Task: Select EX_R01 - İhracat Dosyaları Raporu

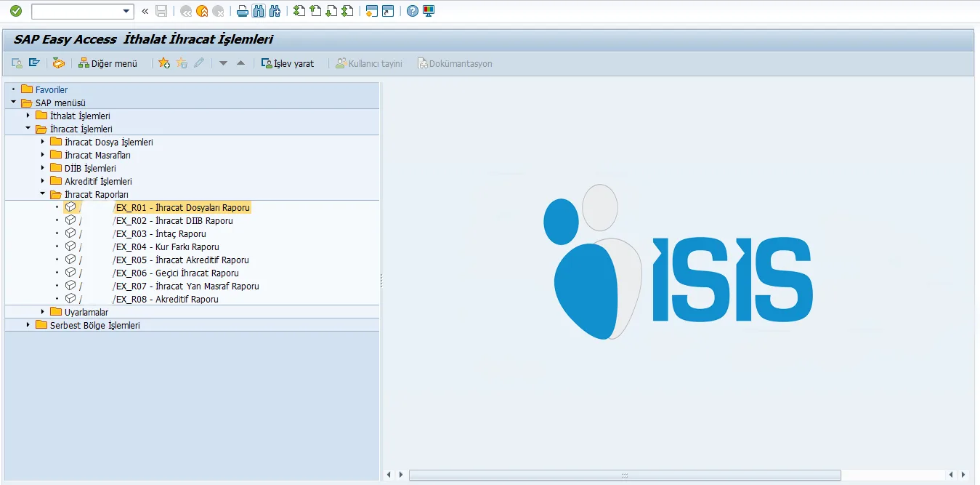Action: pos(182,207)
